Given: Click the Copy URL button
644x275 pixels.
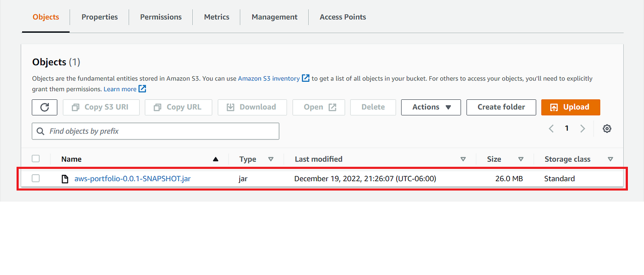Looking at the screenshot, I should coord(178,107).
